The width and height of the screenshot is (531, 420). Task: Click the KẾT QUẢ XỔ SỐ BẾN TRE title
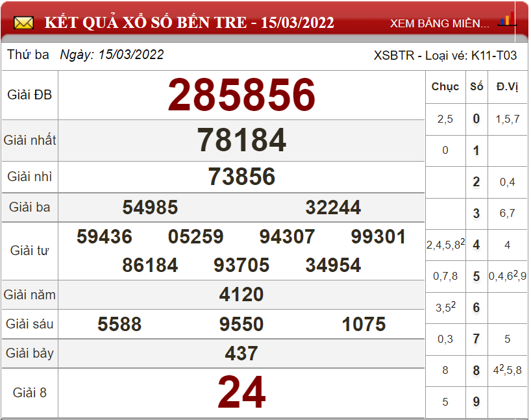coord(189,23)
